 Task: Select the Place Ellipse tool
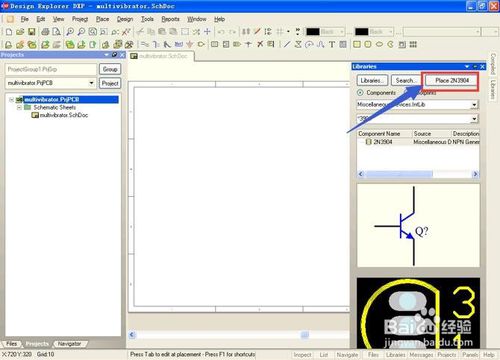379,44
